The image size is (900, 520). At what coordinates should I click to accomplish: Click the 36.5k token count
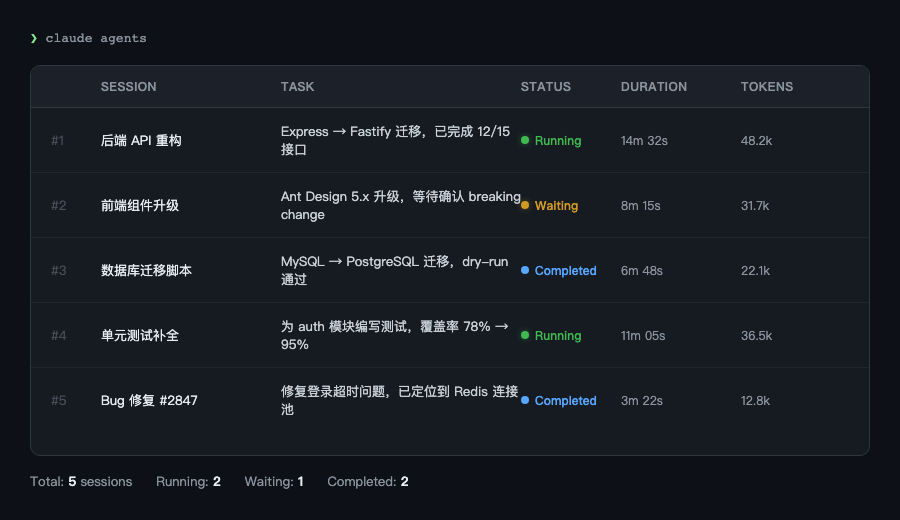click(757, 335)
